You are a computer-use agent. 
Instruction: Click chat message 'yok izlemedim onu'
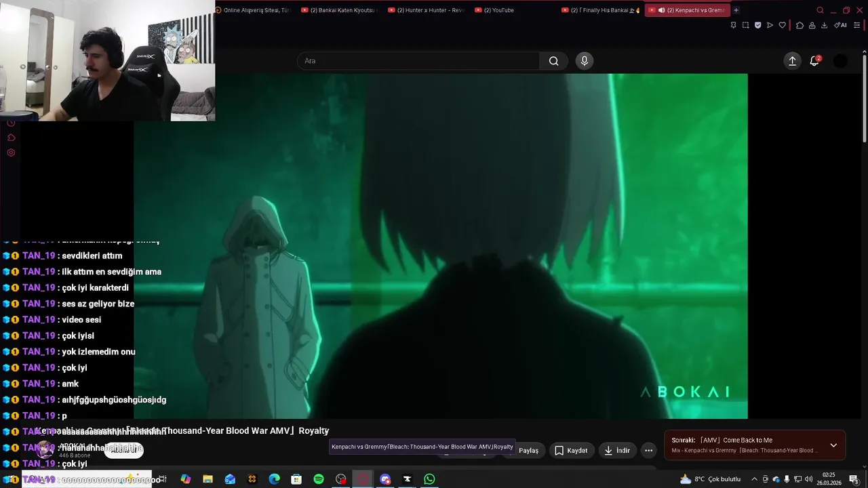98,352
